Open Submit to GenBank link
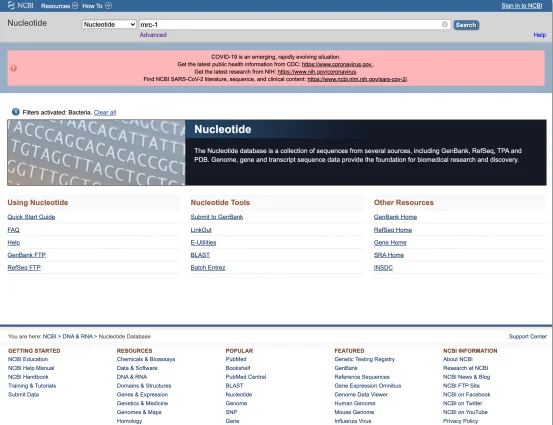 pyautogui.click(x=217, y=217)
